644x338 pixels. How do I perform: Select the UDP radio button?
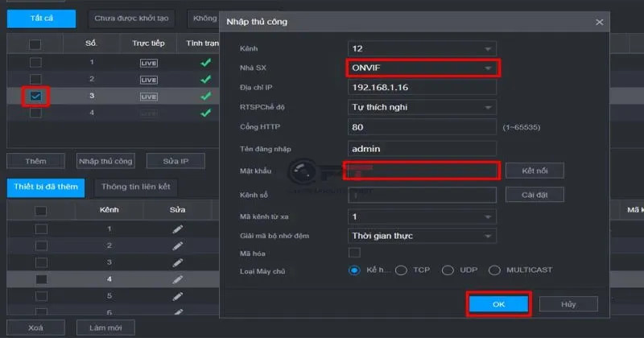click(x=448, y=270)
